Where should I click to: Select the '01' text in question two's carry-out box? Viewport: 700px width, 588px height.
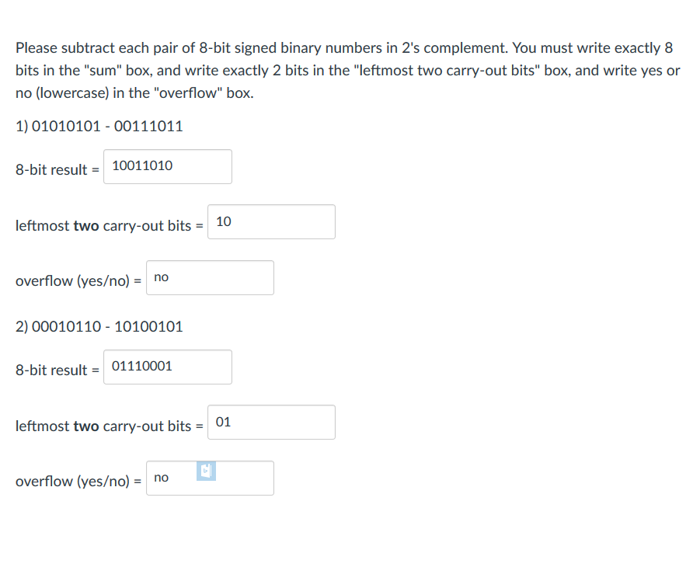pyautogui.click(x=224, y=422)
